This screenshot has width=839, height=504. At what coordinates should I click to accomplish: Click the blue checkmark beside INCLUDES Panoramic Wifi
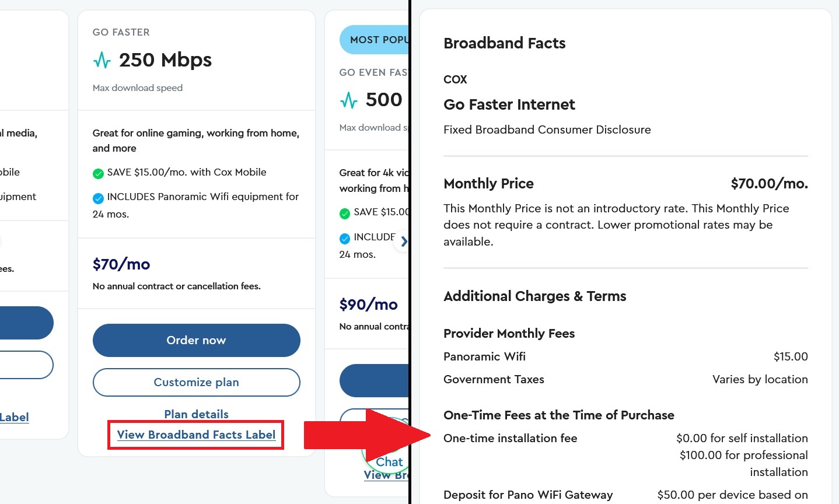[98, 198]
